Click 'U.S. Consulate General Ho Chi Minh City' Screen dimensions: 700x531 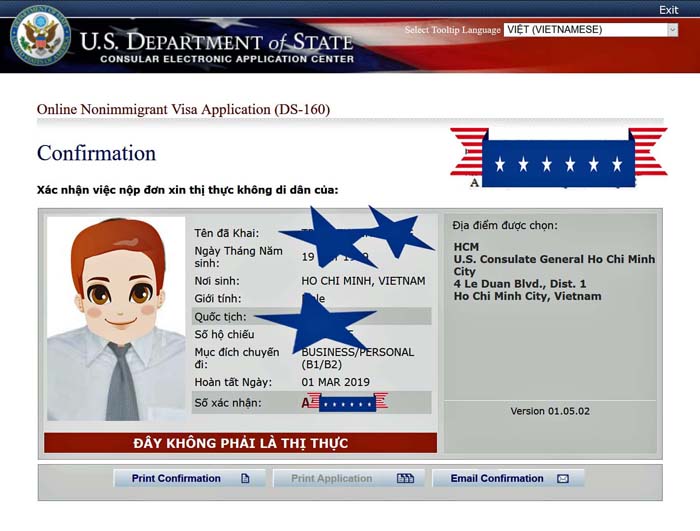tap(554, 265)
